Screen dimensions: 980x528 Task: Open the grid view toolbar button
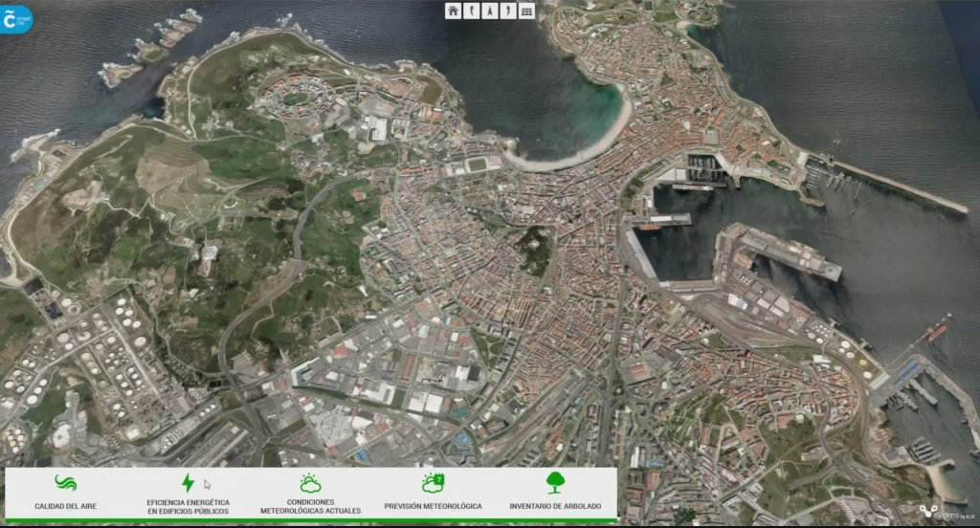526,11
